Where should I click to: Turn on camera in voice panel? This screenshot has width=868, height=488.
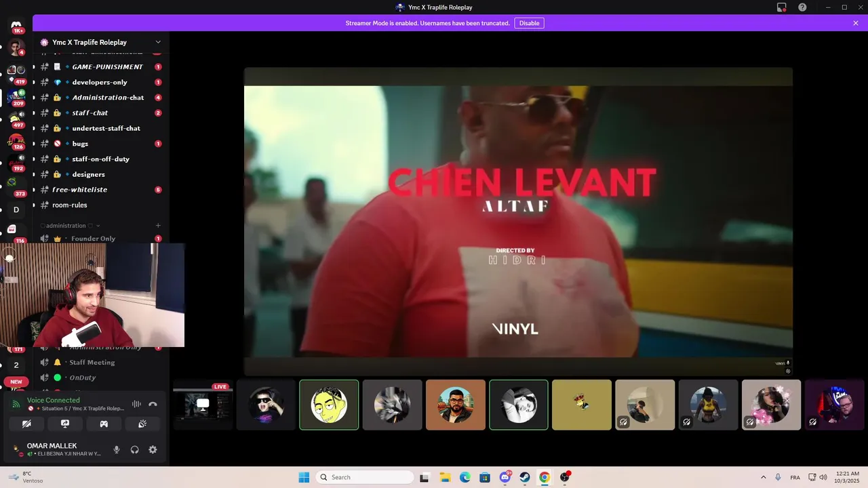tap(26, 424)
